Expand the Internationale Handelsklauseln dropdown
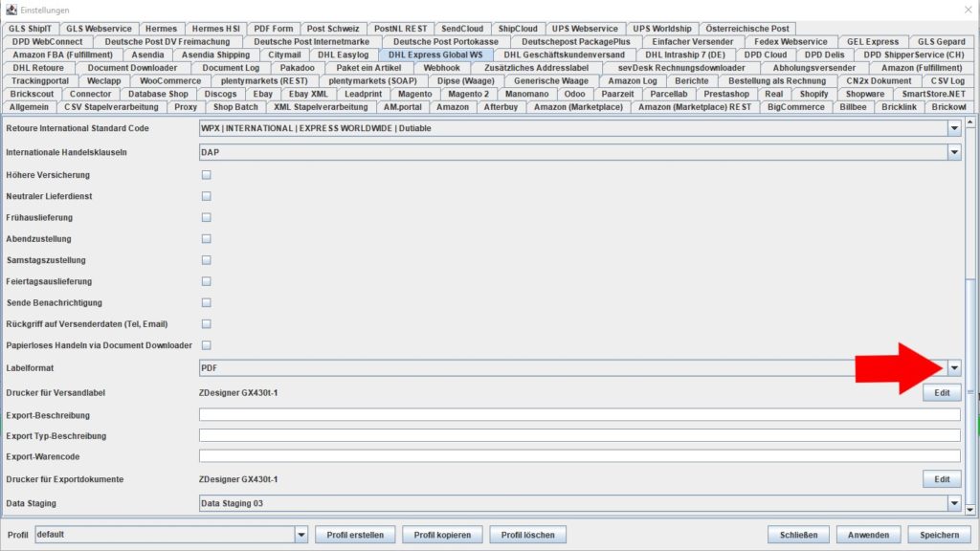 (954, 152)
